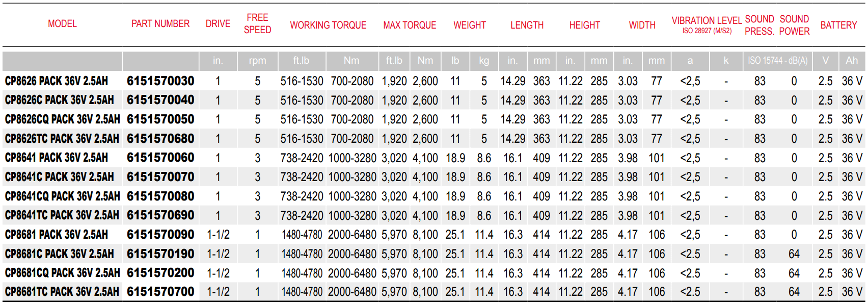This screenshot has height=302, width=868.
Task: Select model CP8641TC PACK 36V 2.5AH
Action: pos(62,215)
